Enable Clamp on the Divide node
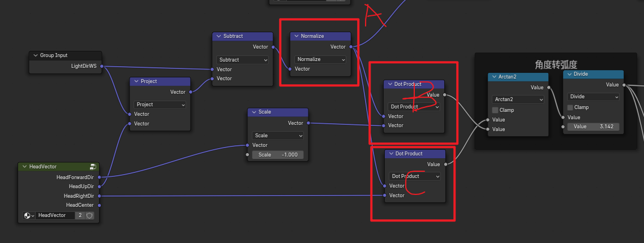Image resolution: width=644 pixels, height=243 pixels. click(570, 107)
